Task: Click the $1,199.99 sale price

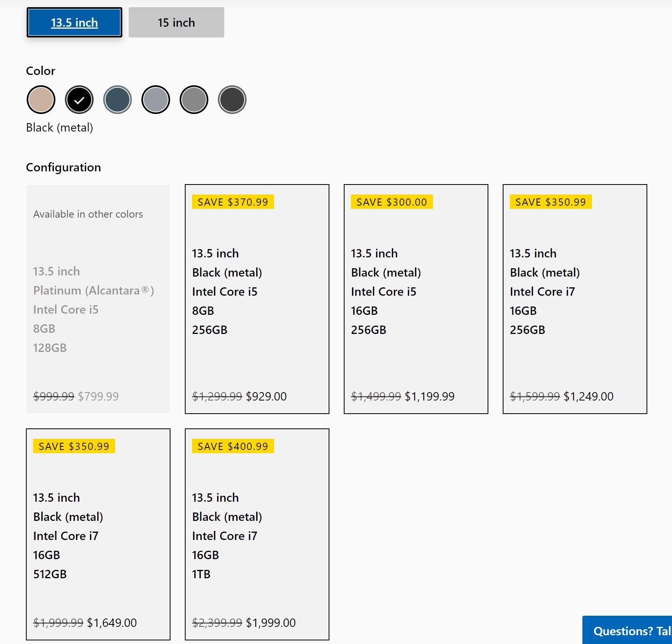Action: click(429, 397)
